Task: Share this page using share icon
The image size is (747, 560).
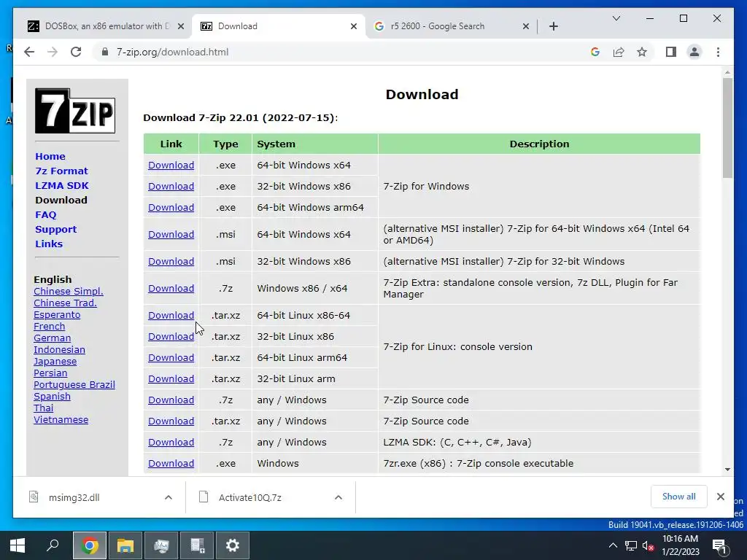Action: (619, 52)
